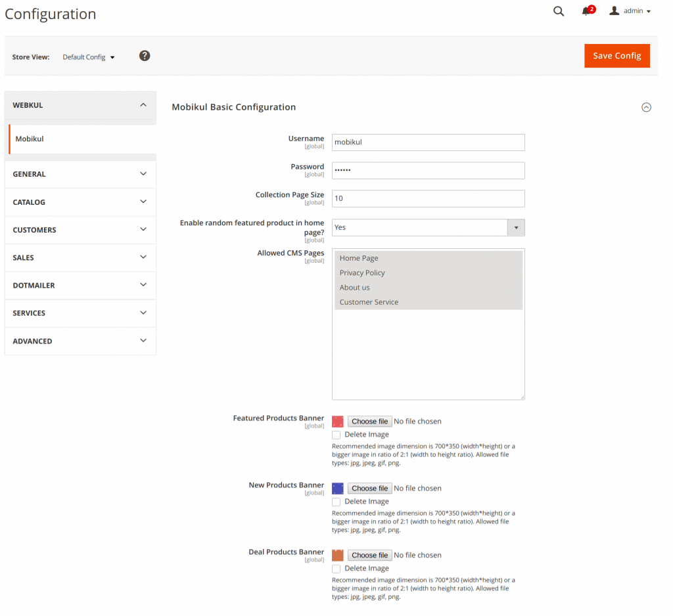673x616 pixels.
Task: Collapse the Mobikul Basic Configuration section
Action: pos(646,107)
